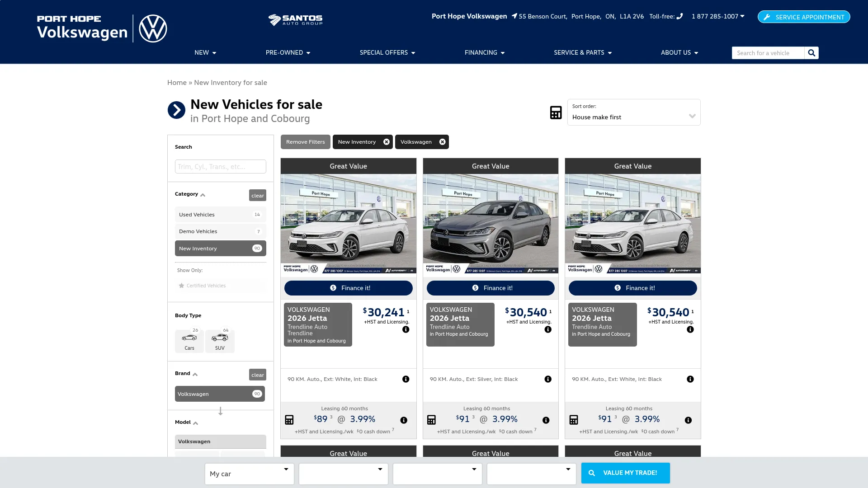Viewport: 868px width, 488px height.
Task: Open details info for Silver exterior Jetta
Action: tap(548, 379)
